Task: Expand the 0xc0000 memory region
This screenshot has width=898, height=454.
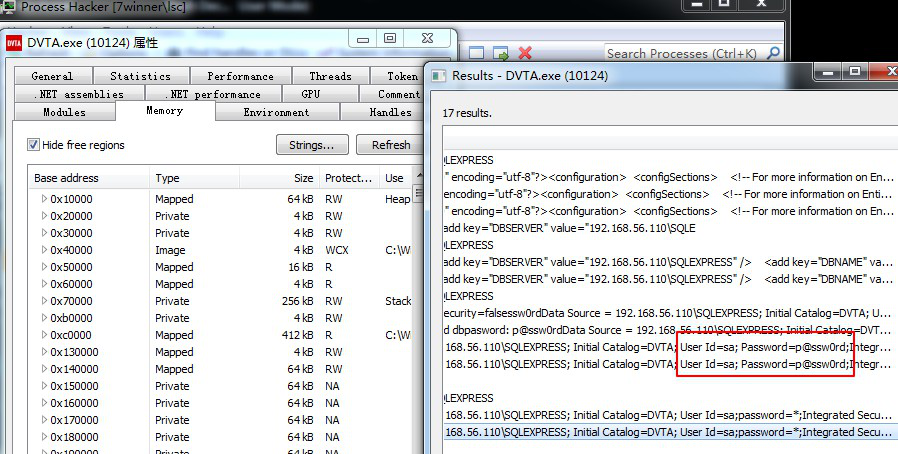Action: (44, 335)
